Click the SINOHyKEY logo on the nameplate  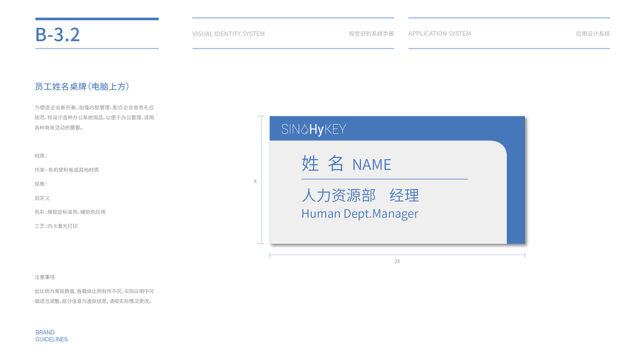point(314,129)
